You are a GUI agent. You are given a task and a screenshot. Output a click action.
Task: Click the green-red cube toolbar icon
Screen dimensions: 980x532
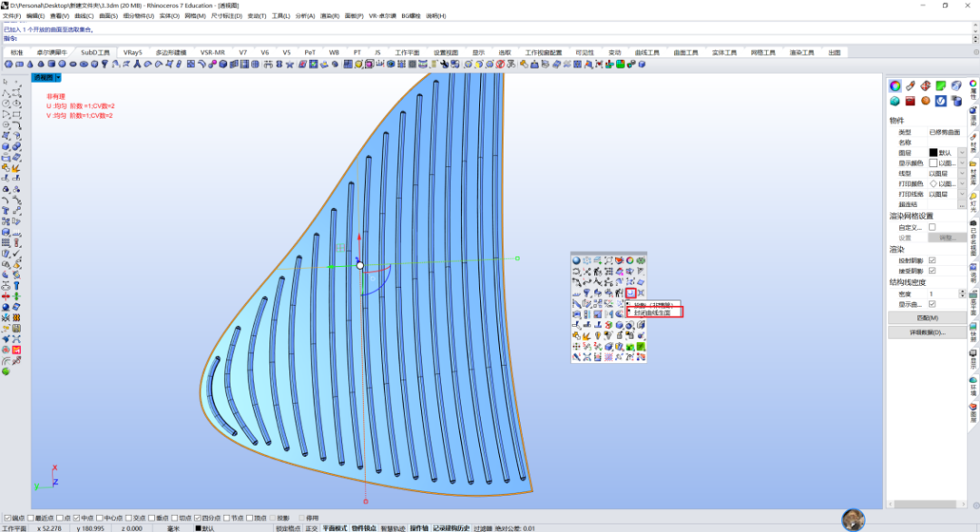coord(621,64)
